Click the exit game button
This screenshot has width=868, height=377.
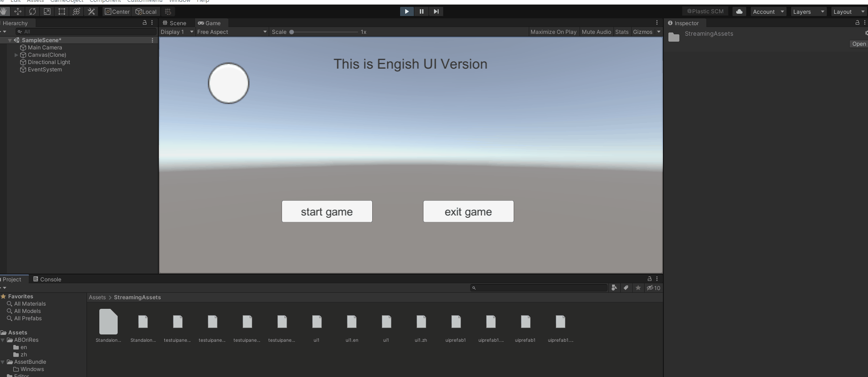pos(468,211)
